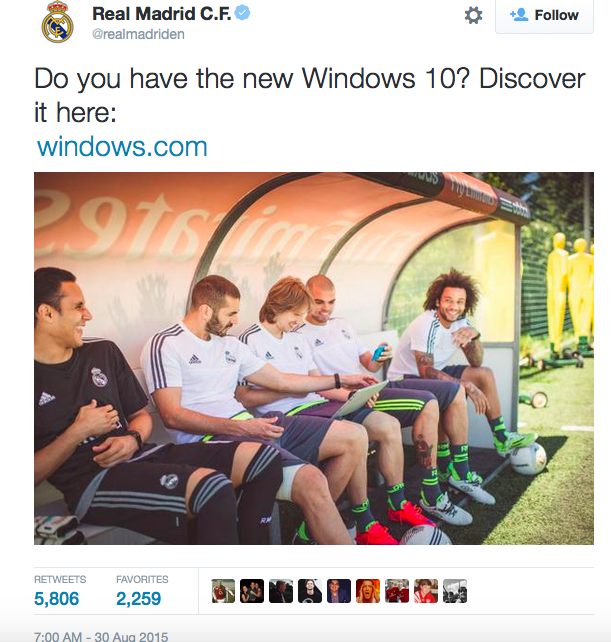Open sixth avatar with orange background

[x=368, y=591]
